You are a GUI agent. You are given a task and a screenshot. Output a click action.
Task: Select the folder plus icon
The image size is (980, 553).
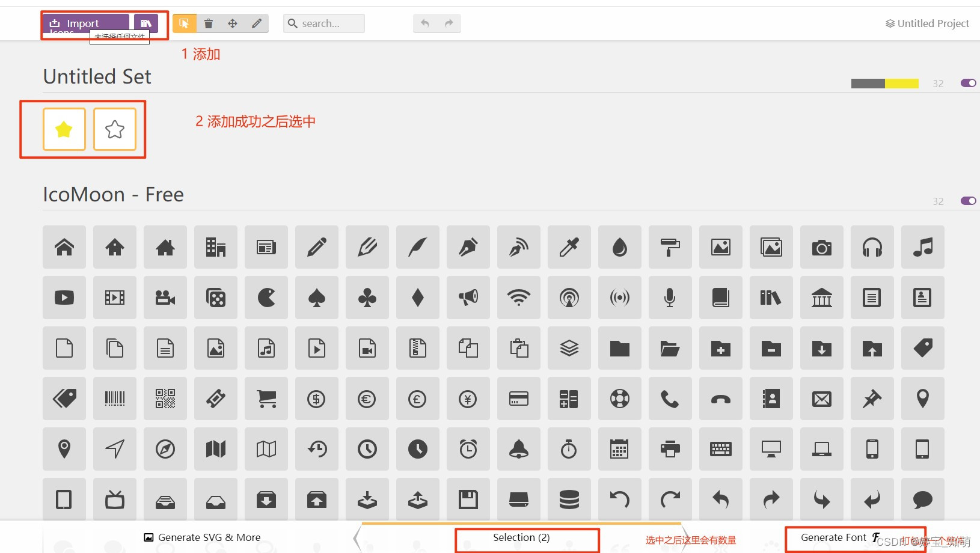pos(721,348)
